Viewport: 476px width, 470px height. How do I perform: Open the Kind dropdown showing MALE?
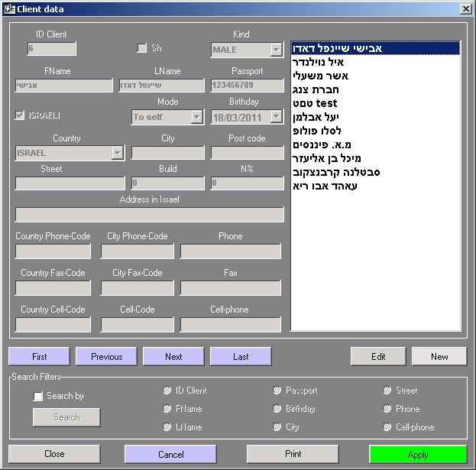pos(276,50)
